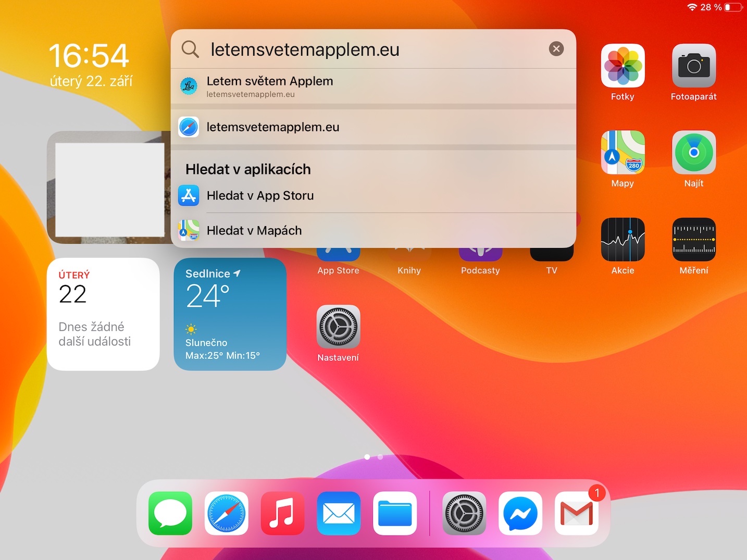Open Messages from the dock
The height and width of the screenshot is (560, 747).
[170, 513]
